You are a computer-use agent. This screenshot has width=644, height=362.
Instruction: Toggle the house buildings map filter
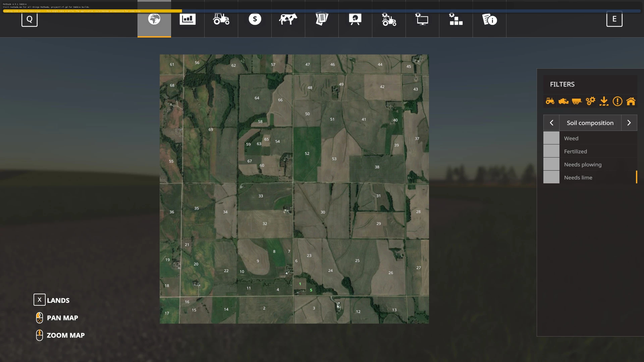631,101
